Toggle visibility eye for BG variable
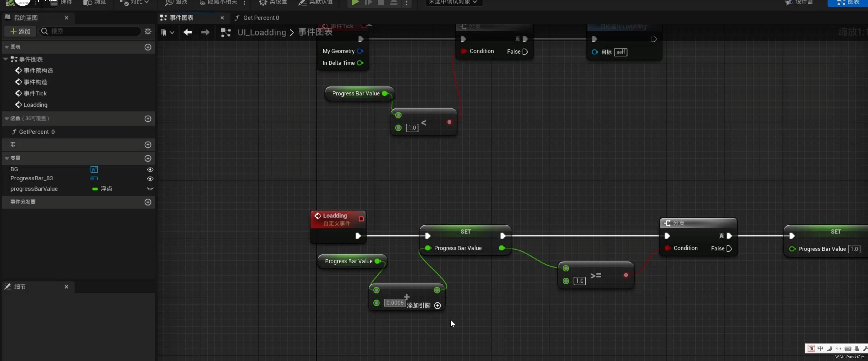The width and height of the screenshot is (868, 361). 150,169
